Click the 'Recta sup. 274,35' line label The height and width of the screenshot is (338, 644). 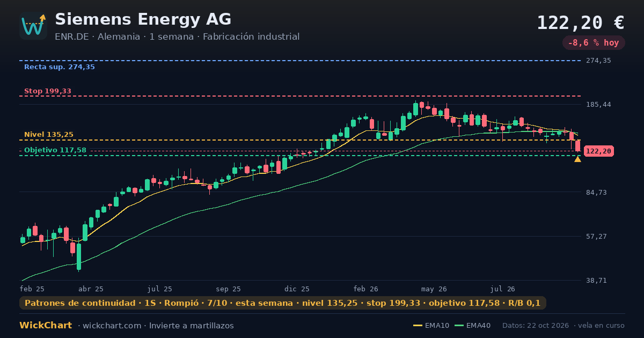[60, 67]
